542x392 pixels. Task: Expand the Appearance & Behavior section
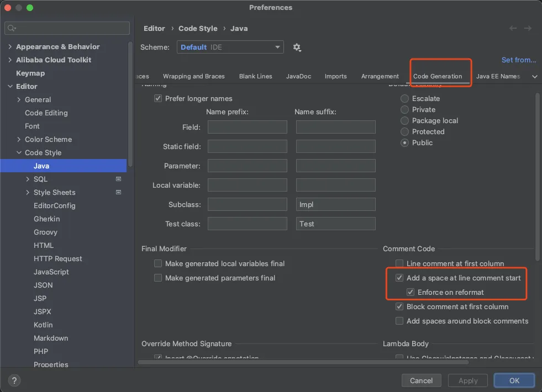pos(10,47)
